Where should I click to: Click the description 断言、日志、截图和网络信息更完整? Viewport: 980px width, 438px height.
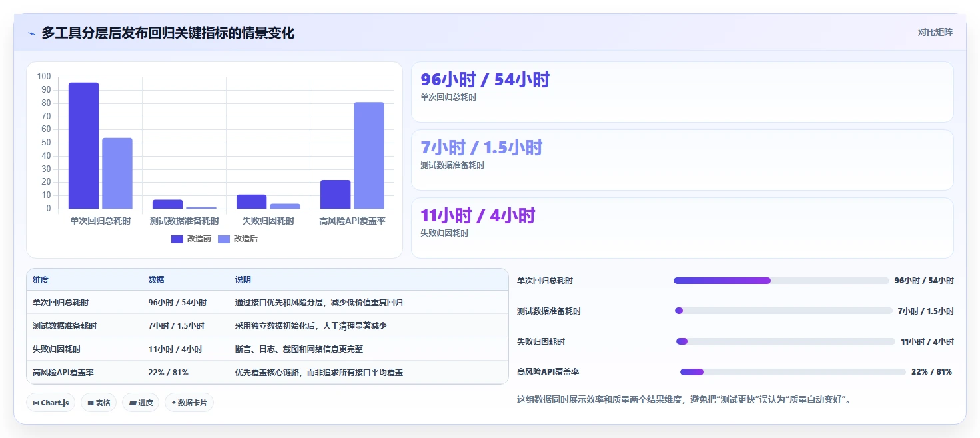(299, 349)
